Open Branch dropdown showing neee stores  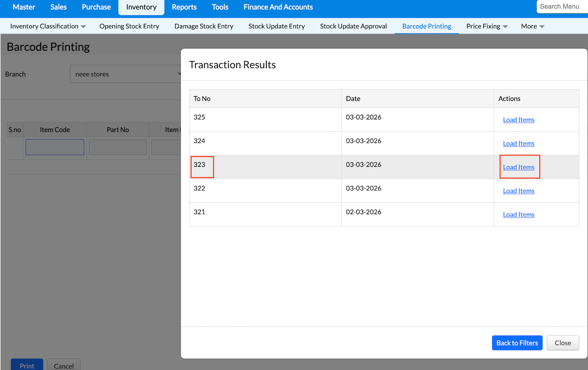[x=126, y=74]
